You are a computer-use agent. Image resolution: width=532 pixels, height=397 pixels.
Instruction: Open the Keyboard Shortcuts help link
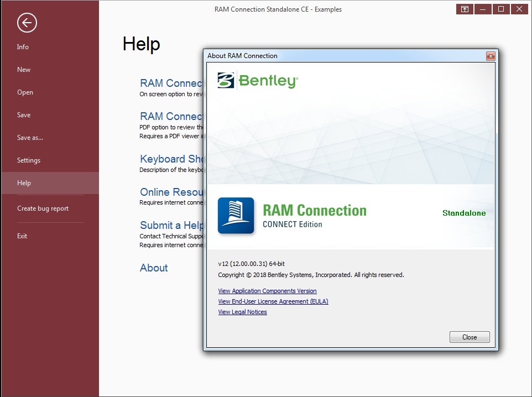[x=171, y=159]
